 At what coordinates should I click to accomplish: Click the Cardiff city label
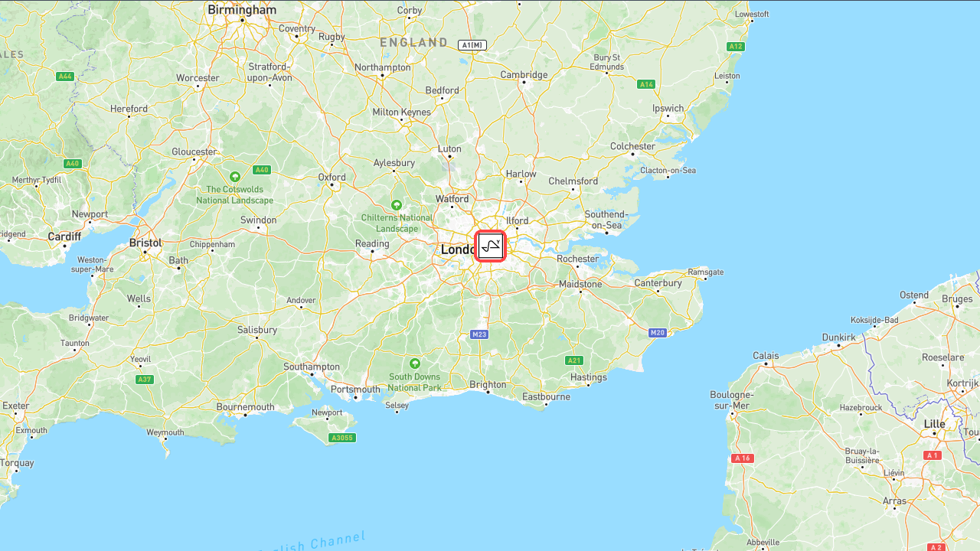pyautogui.click(x=64, y=236)
